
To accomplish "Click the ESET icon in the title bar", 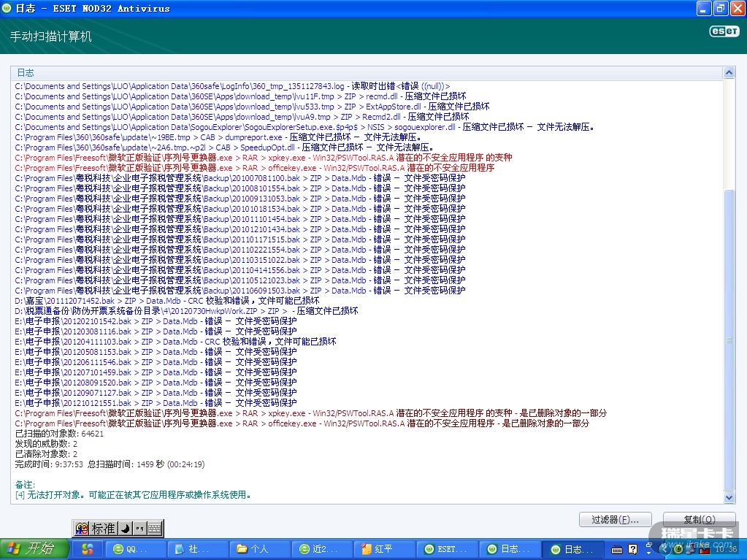I will coord(6,8).
